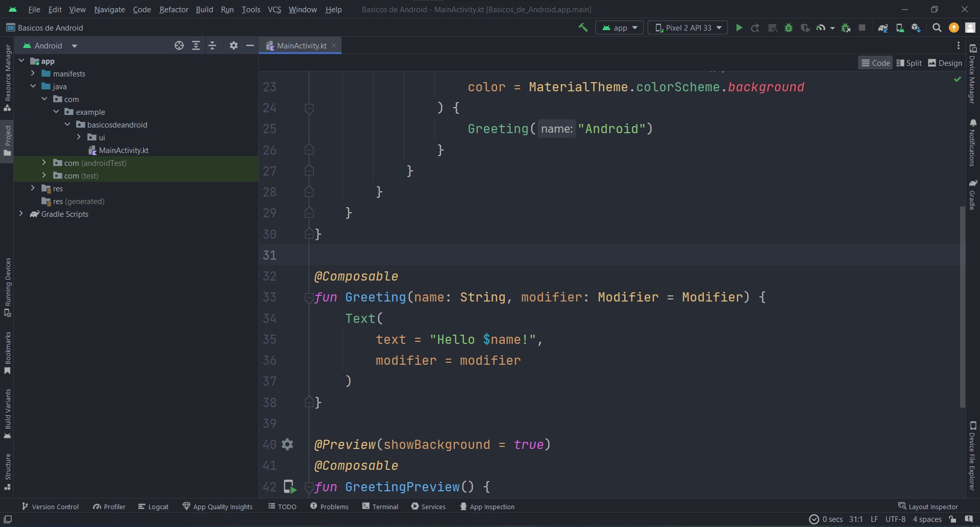Click run preview gutter icon at line 42
The height and width of the screenshot is (527, 980).
pos(289,487)
